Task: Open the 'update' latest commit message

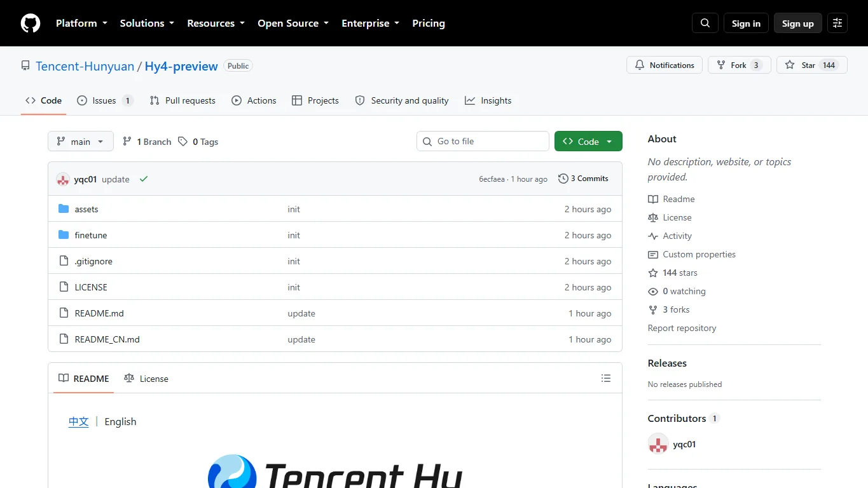Action: (116, 179)
